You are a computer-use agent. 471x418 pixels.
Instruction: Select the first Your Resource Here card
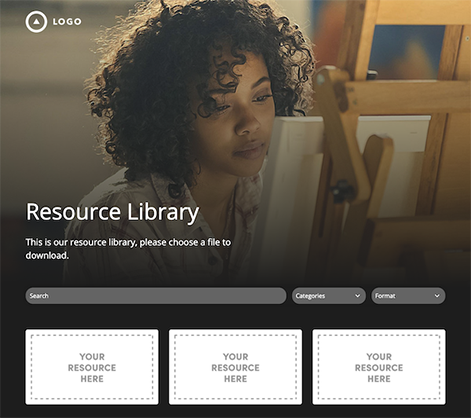coord(92,367)
